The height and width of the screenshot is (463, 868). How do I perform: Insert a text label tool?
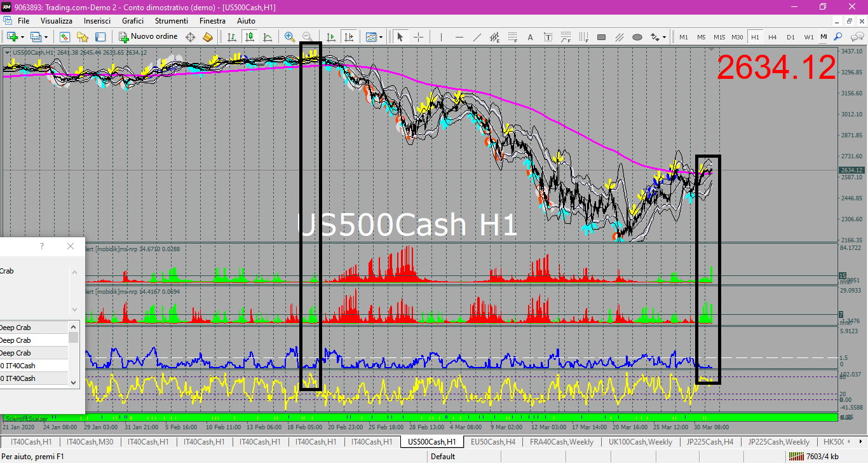tap(548, 37)
